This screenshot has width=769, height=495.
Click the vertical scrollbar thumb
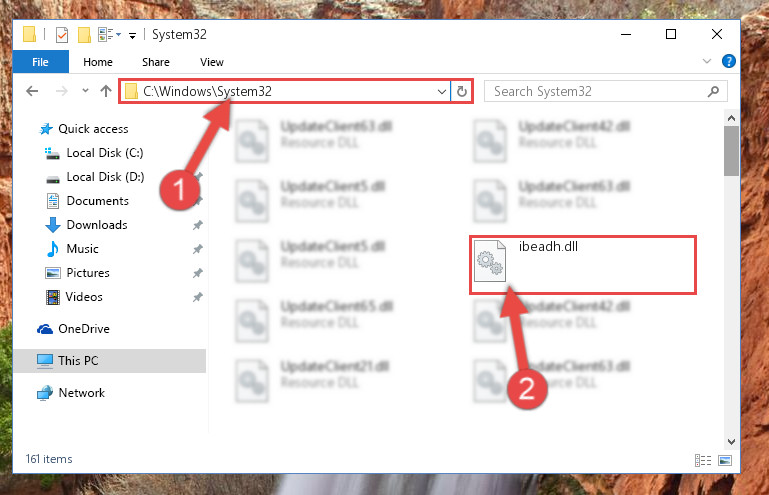pyautogui.click(x=731, y=150)
